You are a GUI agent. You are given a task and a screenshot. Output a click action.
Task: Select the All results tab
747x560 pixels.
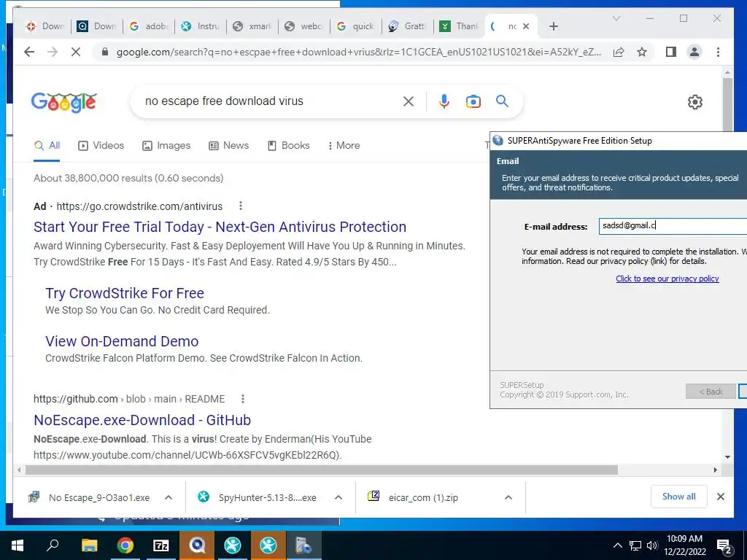pos(47,146)
